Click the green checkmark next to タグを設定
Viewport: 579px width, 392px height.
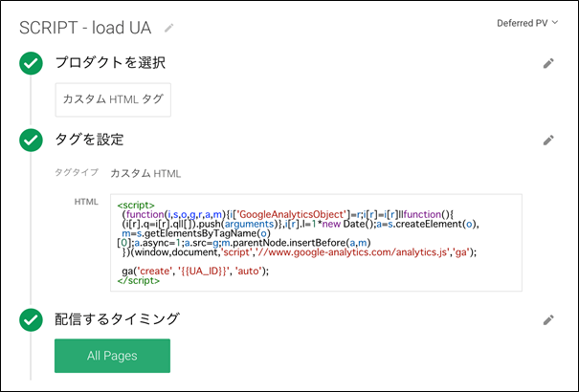32,140
